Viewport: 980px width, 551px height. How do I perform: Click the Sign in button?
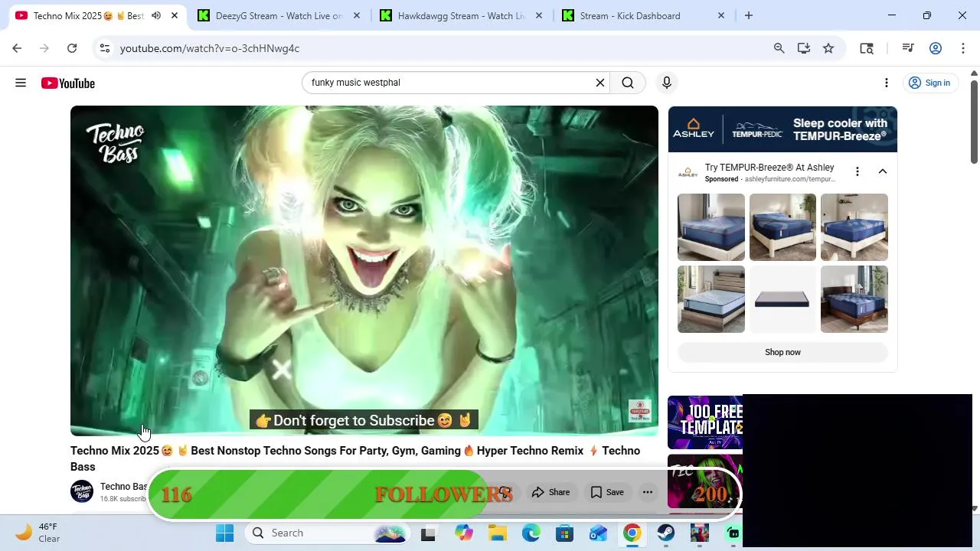929,83
